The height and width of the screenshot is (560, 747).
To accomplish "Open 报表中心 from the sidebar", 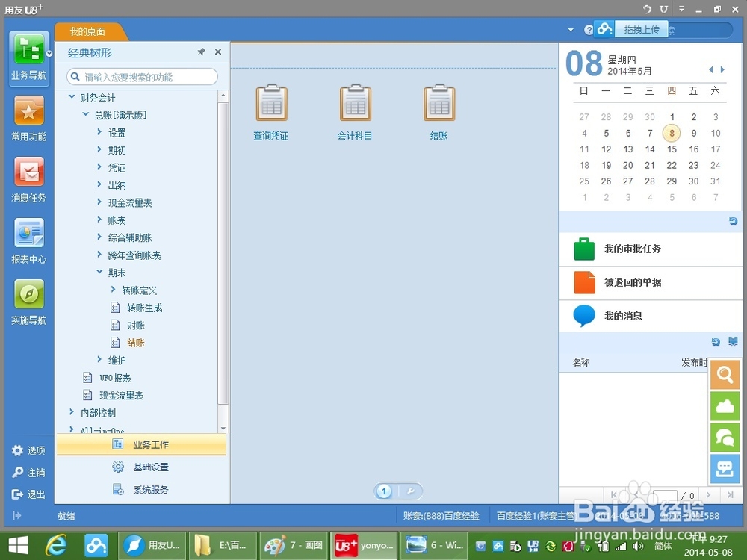I will pyautogui.click(x=28, y=239).
